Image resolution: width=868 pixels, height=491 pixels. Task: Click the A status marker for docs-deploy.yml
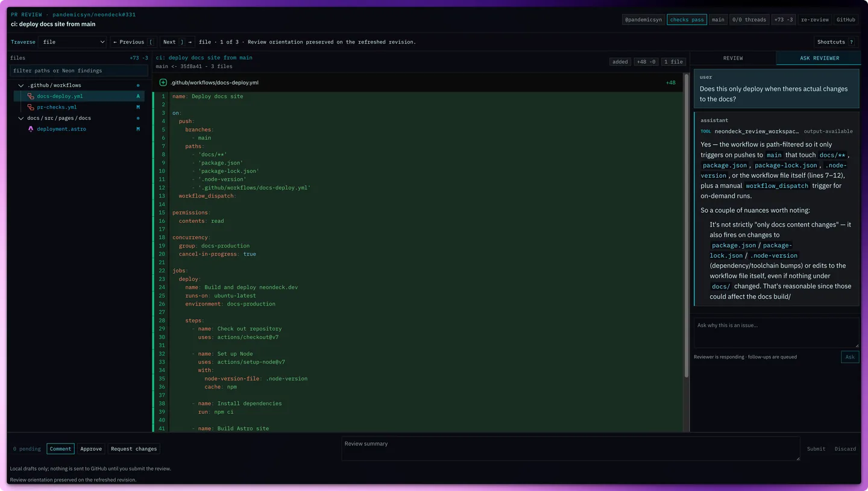tap(138, 96)
